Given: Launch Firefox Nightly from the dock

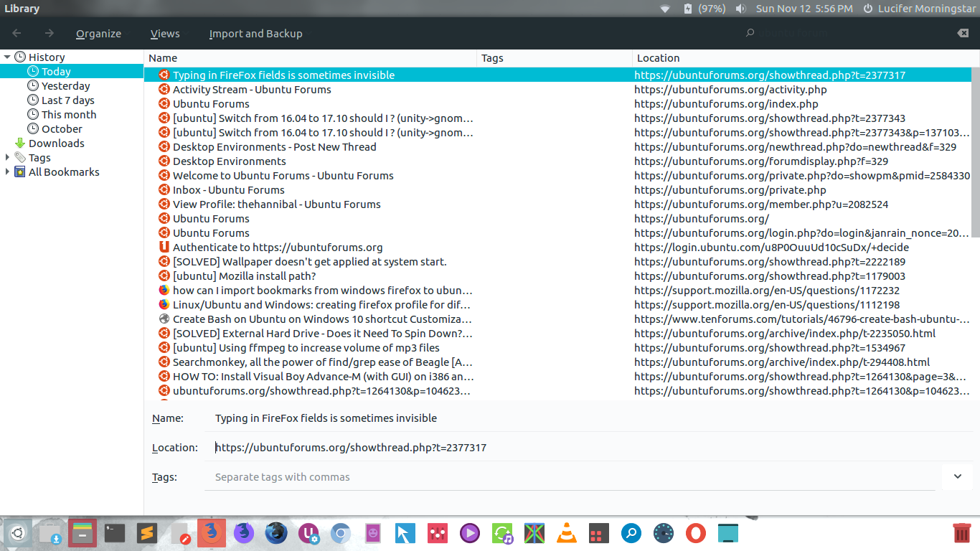Looking at the screenshot, I should pyautogui.click(x=244, y=533).
